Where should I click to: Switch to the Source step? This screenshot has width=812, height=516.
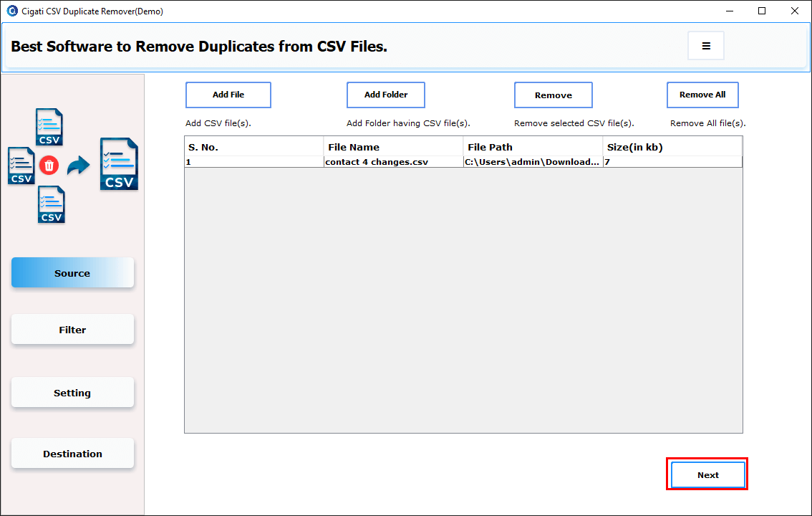72,273
